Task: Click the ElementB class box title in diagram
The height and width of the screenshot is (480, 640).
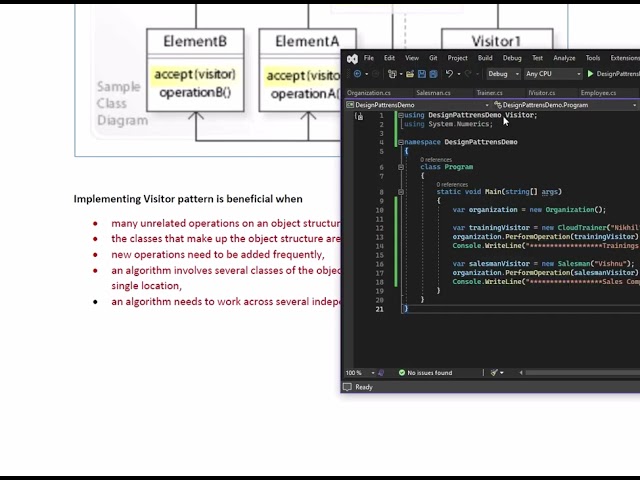Action: pos(195,41)
